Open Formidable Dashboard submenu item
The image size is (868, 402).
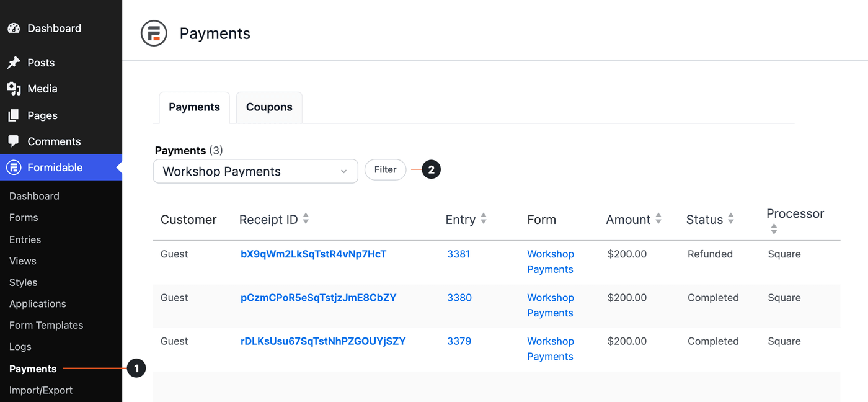click(x=34, y=196)
